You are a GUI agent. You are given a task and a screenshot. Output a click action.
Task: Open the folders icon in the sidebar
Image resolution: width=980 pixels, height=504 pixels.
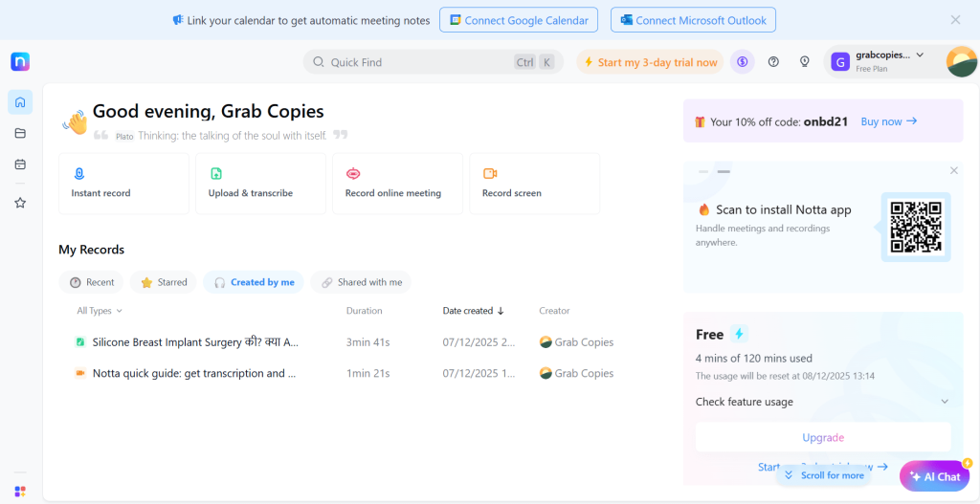(x=20, y=133)
